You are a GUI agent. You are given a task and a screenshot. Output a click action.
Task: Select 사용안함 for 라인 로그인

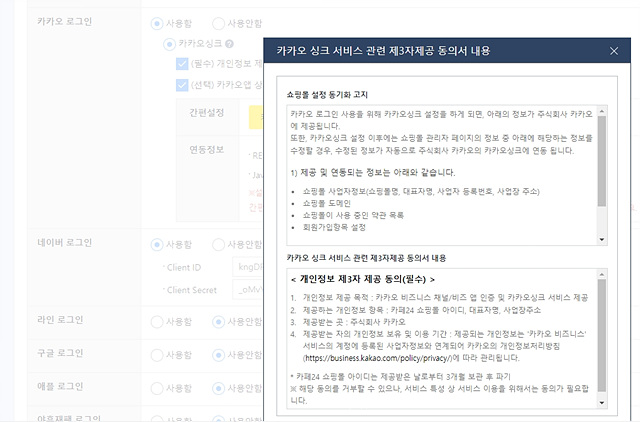tap(218, 322)
